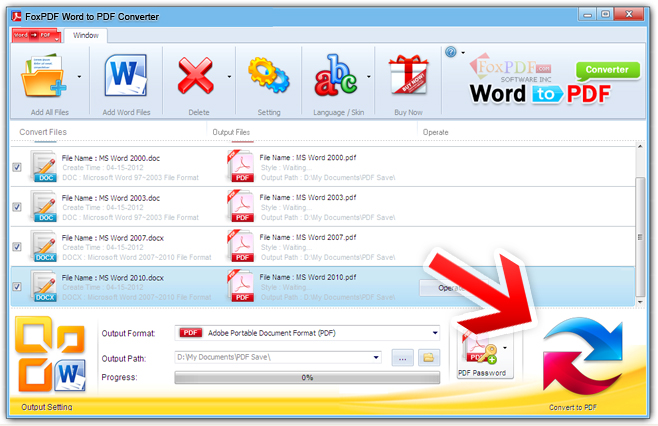The height and width of the screenshot is (426, 658).
Task: Click the Add Word Files icon
Action: pyautogui.click(x=125, y=76)
